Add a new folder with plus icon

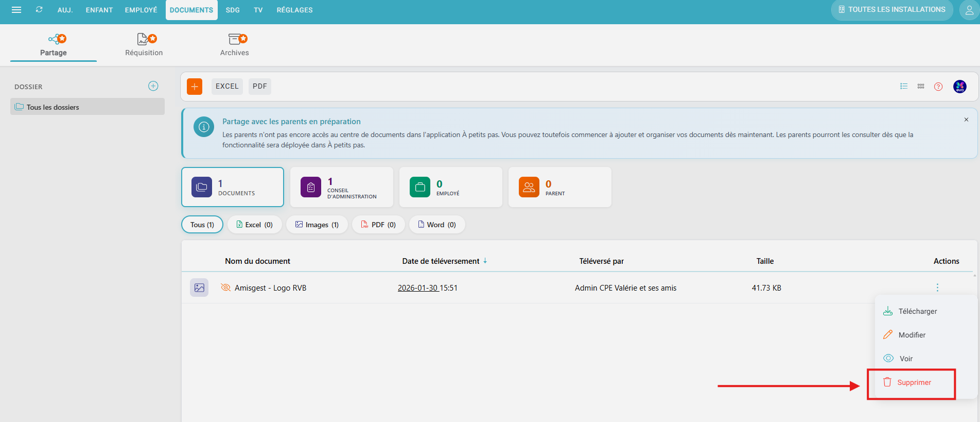click(x=153, y=86)
